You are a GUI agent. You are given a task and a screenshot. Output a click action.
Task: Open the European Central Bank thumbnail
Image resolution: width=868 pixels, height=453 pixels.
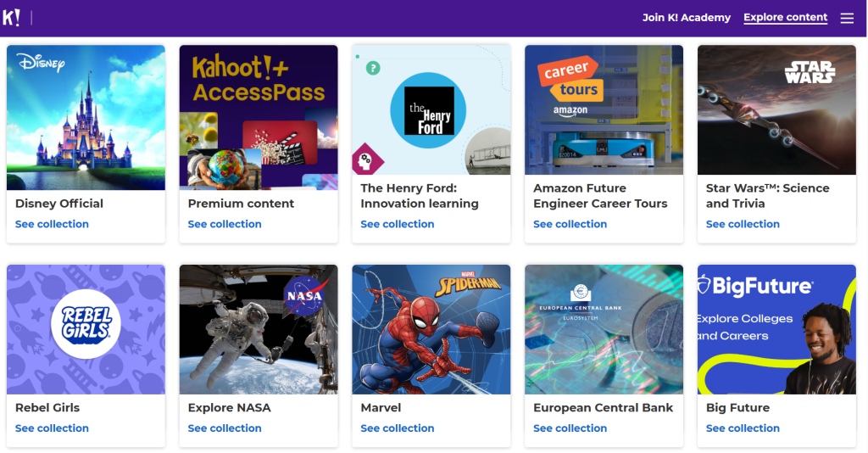604,329
